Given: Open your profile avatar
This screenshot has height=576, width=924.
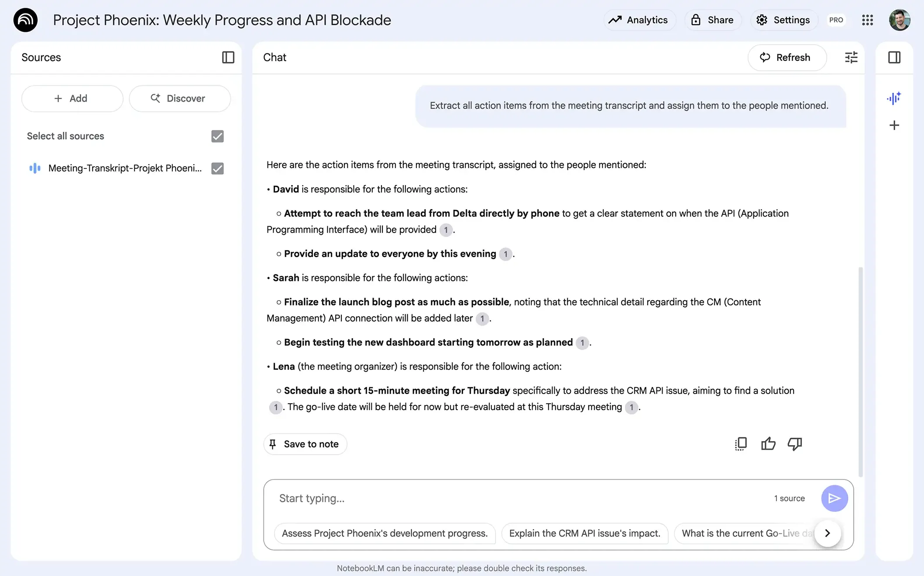Looking at the screenshot, I should [900, 20].
